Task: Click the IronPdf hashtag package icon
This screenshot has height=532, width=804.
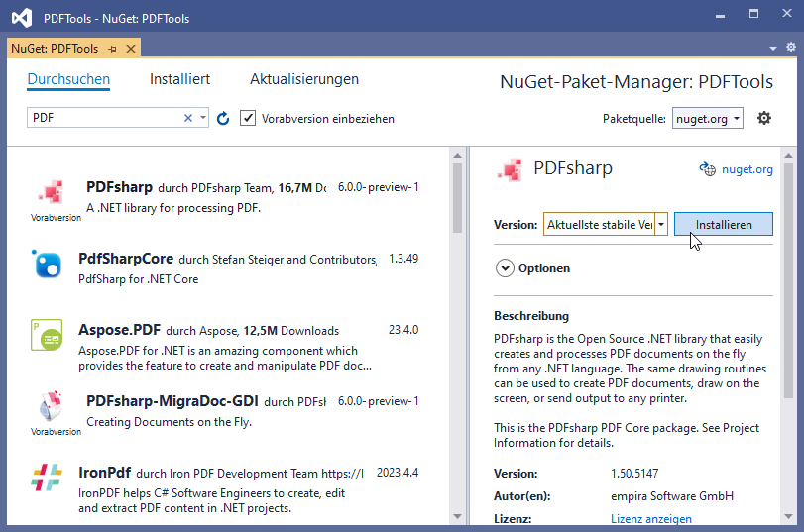Action: pyautogui.click(x=48, y=478)
